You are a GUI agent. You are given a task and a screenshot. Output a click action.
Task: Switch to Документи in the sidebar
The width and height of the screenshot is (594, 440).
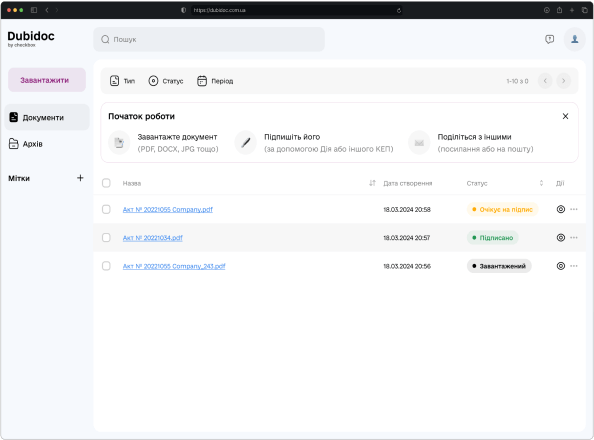pyautogui.click(x=47, y=117)
